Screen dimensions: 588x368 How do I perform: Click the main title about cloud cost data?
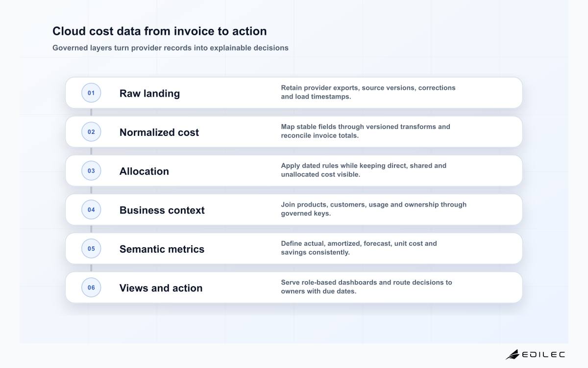[x=160, y=31]
